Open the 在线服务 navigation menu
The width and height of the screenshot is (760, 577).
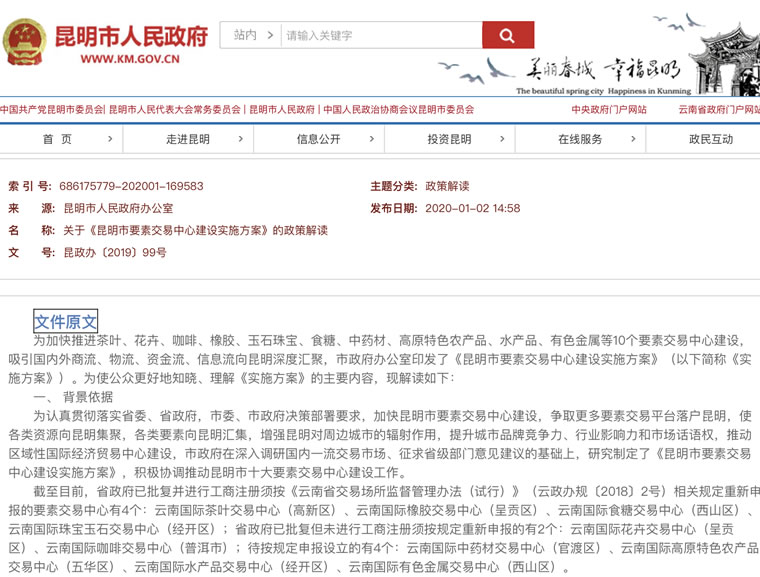(580, 139)
